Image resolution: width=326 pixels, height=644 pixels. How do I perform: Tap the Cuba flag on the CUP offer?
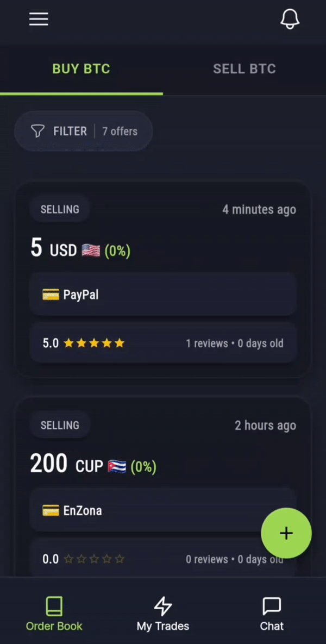coord(117,466)
